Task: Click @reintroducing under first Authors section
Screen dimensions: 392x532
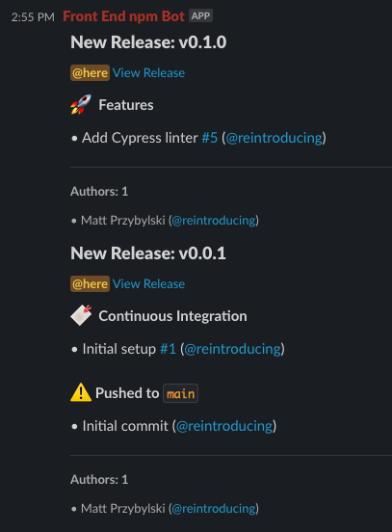Action: point(214,221)
